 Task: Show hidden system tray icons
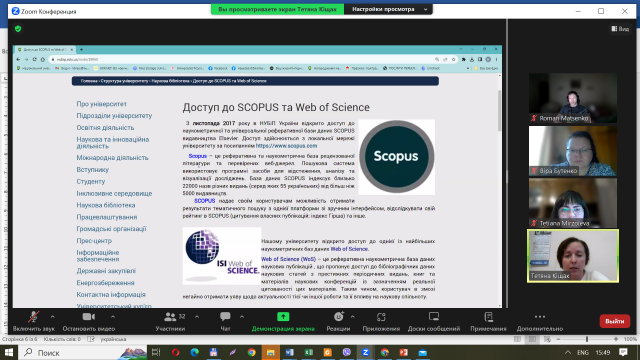tap(568, 353)
